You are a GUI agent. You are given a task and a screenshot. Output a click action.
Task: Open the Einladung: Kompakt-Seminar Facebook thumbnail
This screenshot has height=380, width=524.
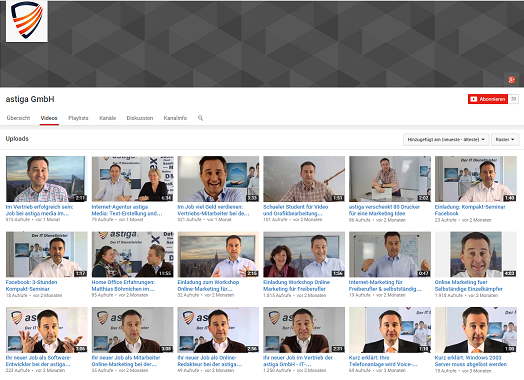point(476,179)
